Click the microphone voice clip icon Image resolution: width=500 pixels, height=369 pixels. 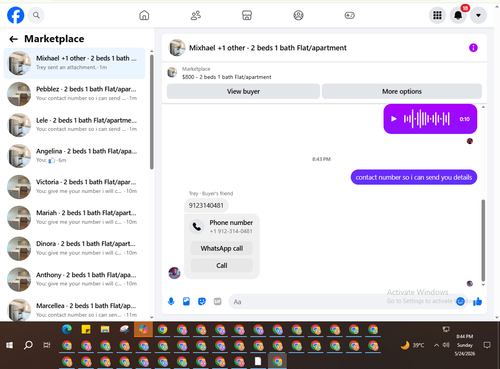click(x=171, y=302)
